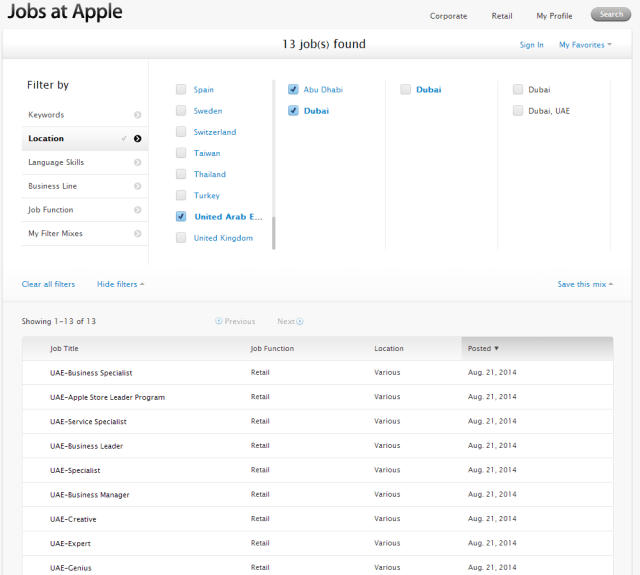Click the Posted sort arrow

[496, 349]
